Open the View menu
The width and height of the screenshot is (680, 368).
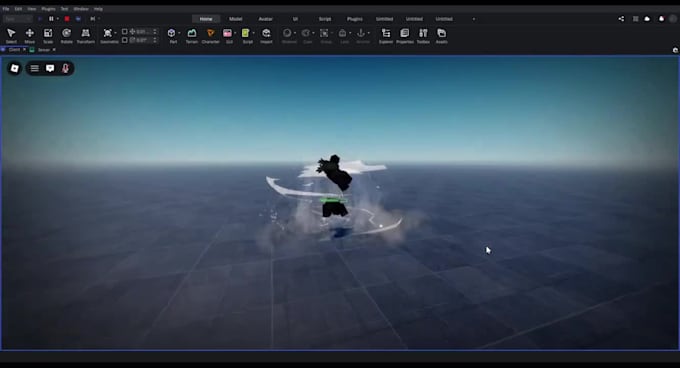tap(32, 9)
